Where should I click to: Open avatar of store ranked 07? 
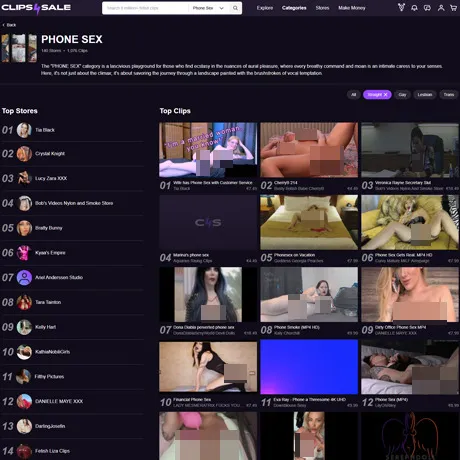24,277
